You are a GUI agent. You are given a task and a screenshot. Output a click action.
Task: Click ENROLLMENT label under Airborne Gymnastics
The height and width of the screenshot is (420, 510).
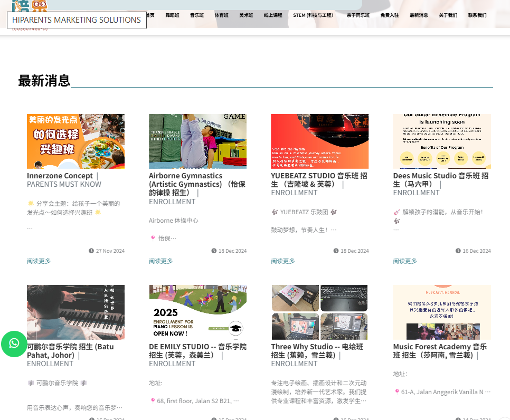(172, 202)
